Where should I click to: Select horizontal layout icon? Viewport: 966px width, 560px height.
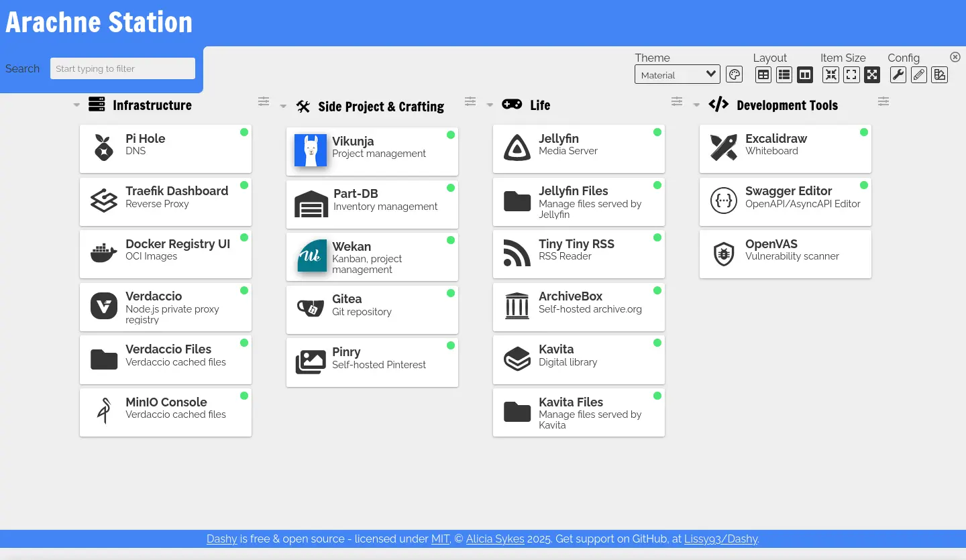[805, 74]
